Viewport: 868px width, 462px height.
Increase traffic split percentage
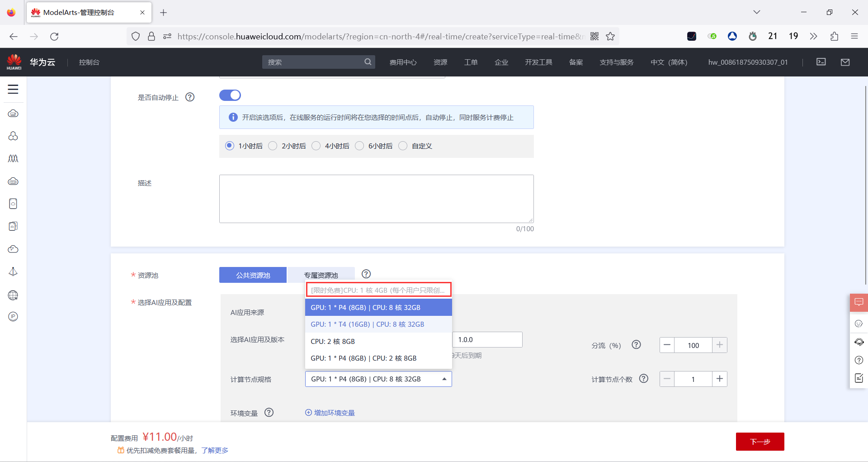720,345
